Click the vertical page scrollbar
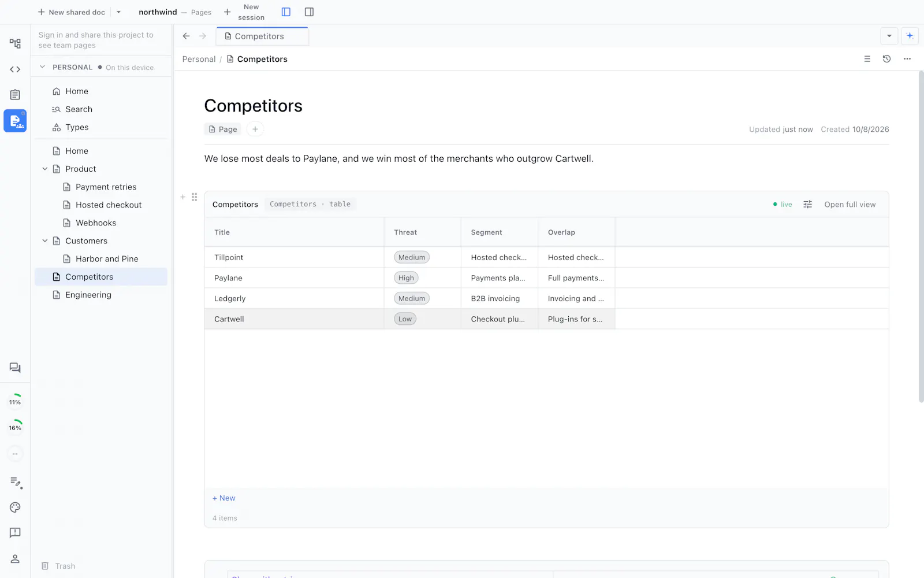The image size is (924, 578). pyautogui.click(x=921, y=237)
